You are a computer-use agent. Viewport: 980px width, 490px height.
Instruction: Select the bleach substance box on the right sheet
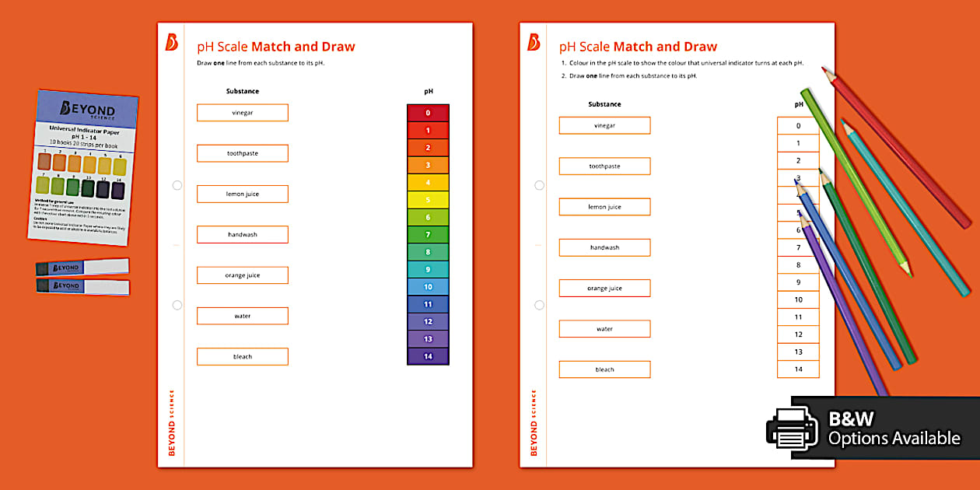[604, 369]
